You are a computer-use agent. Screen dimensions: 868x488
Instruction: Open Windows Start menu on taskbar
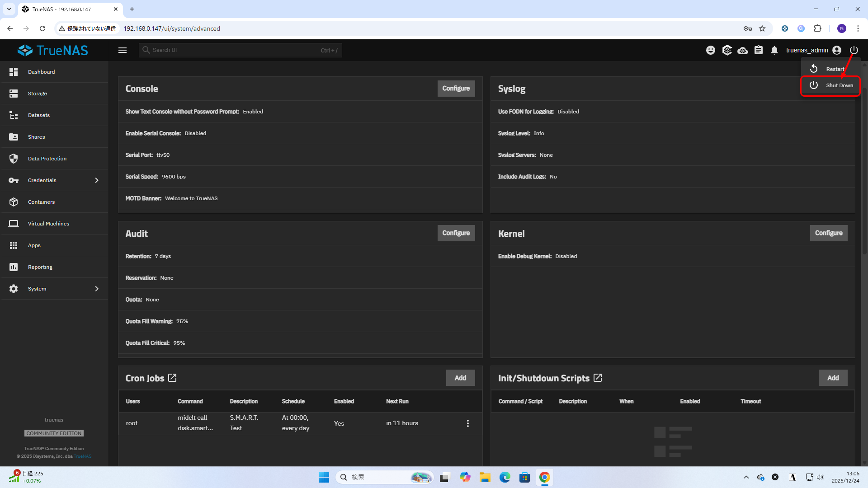tap(324, 477)
